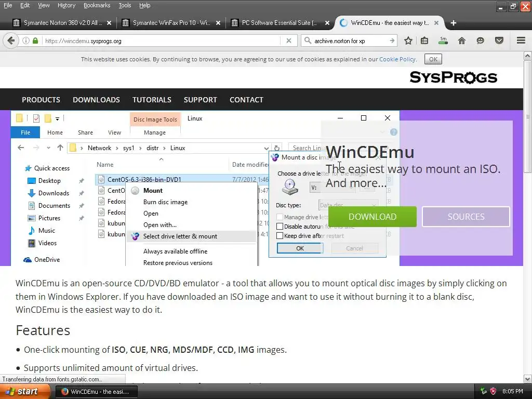Open a new tab with plus button
This screenshot has width=532, height=399.
[x=453, y=23]
